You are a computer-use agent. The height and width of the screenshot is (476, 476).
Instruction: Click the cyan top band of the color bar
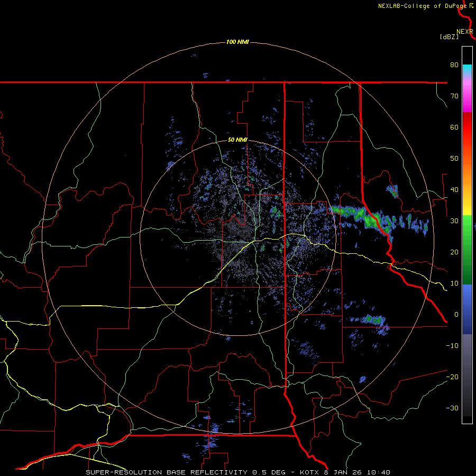coord(467,70)
